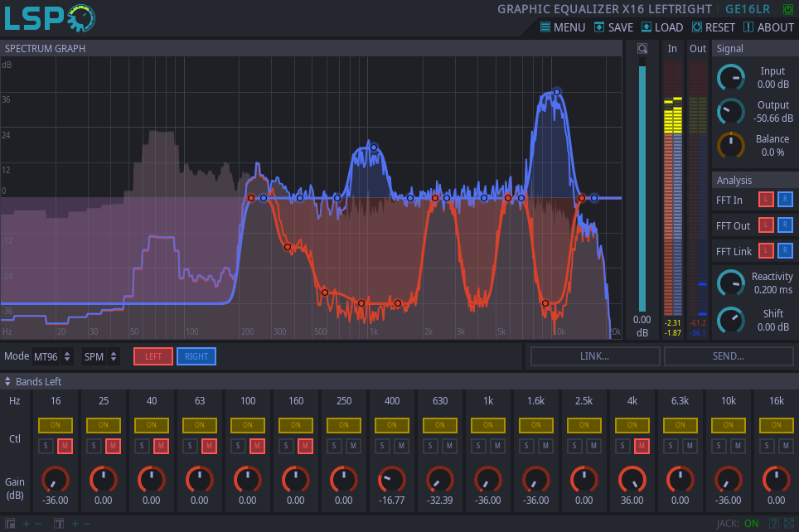Click RESET in the top bar
The image size is (799, 532).
tap(714, 27)
